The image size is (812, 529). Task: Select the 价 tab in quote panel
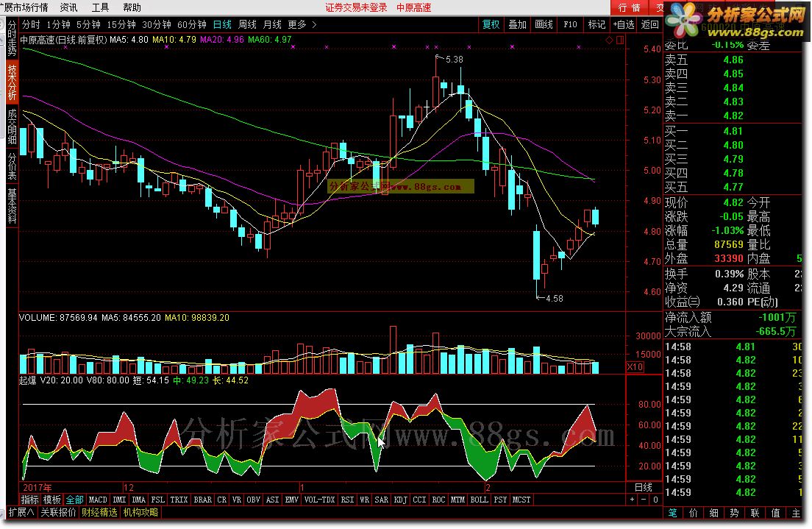tap(694, 514)
